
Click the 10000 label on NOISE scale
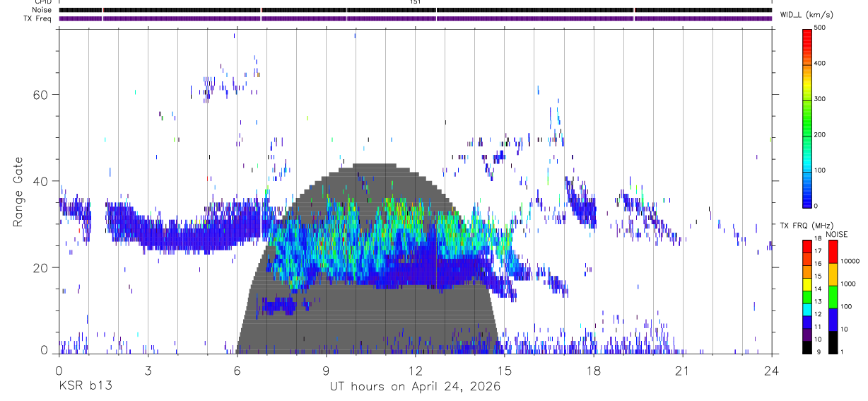tap(850, 262)
